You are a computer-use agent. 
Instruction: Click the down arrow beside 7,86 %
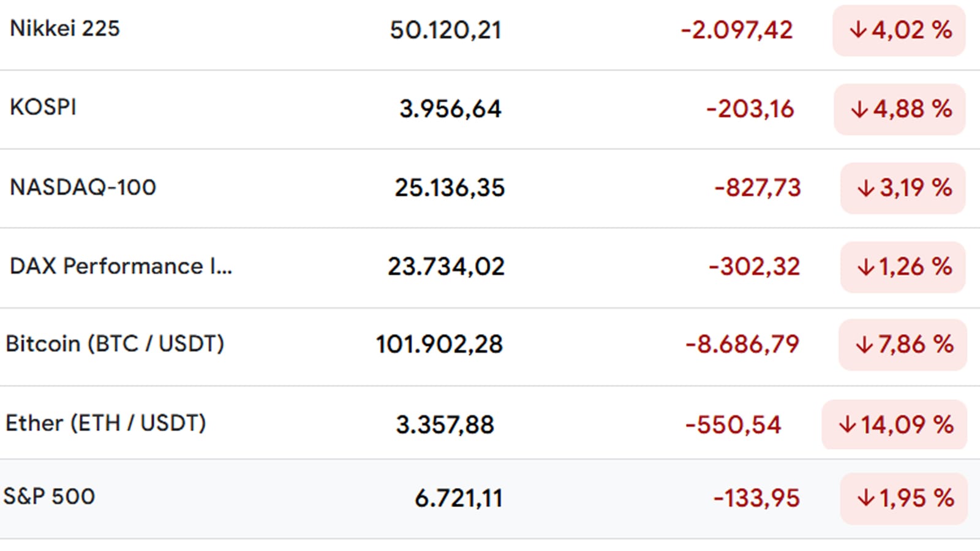coord(864,345)
